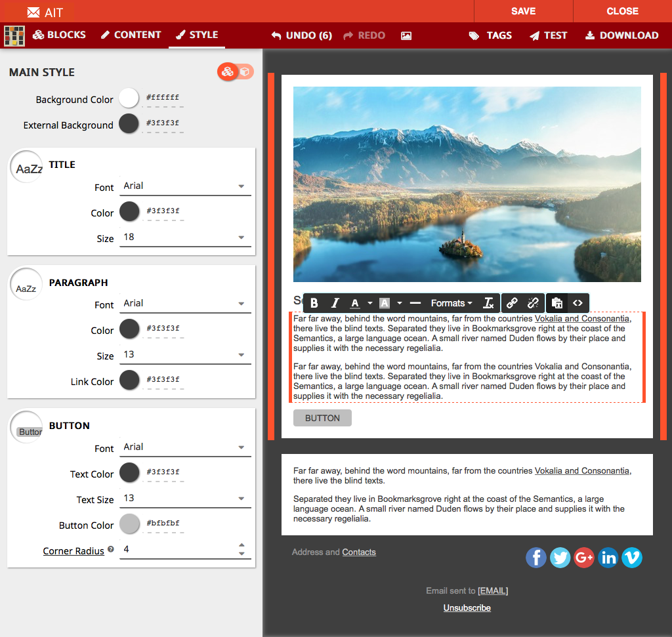672x637 pixels.
Task: Click the Remove link icon
Action: [533, 303]
